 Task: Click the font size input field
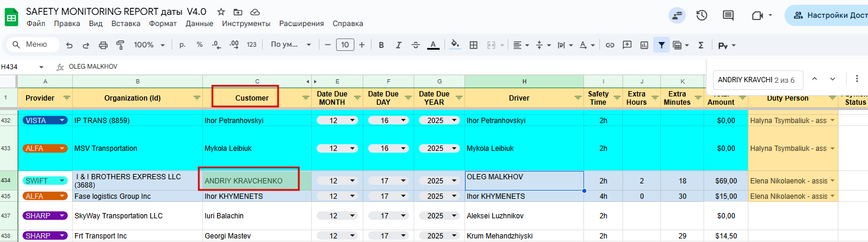[345, 45]
